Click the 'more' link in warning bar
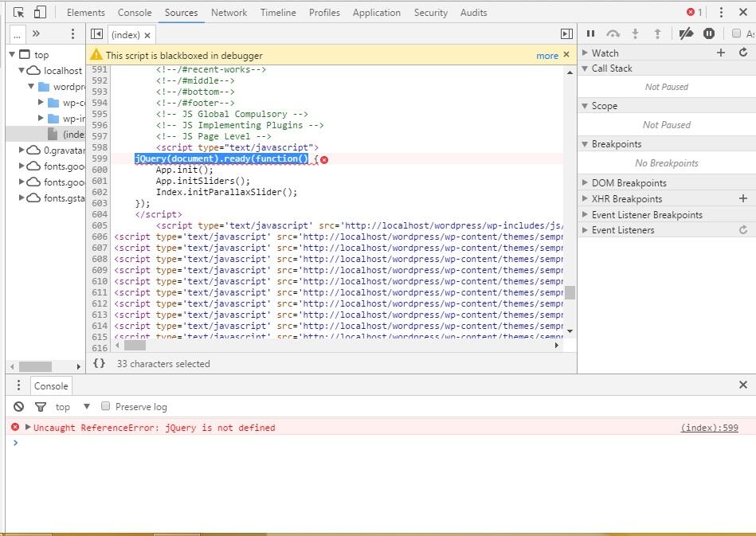The image size is (756, 536). [x=547, y=56]
